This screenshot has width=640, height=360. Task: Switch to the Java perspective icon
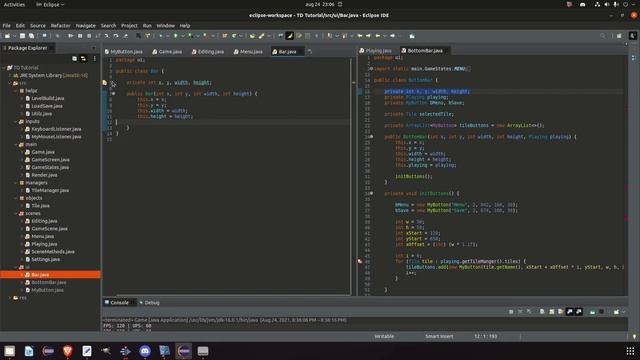point(633,36)
